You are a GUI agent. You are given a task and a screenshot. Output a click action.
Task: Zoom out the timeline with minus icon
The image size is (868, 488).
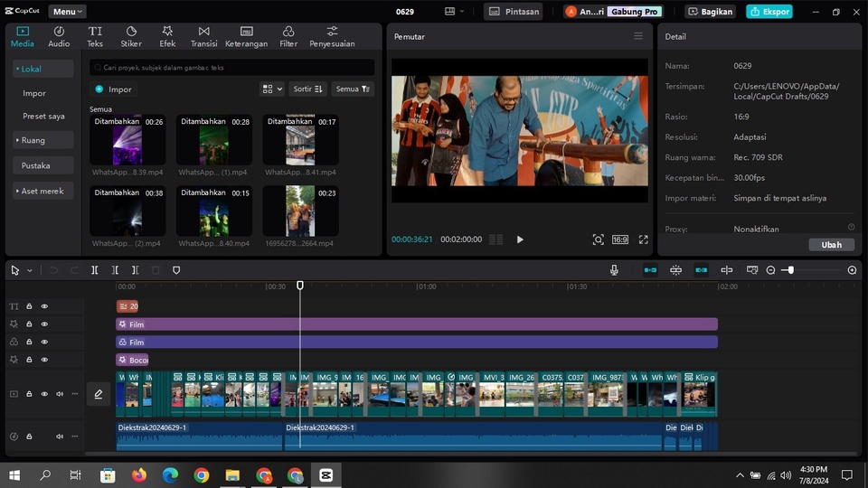click(x=770, y=270)
